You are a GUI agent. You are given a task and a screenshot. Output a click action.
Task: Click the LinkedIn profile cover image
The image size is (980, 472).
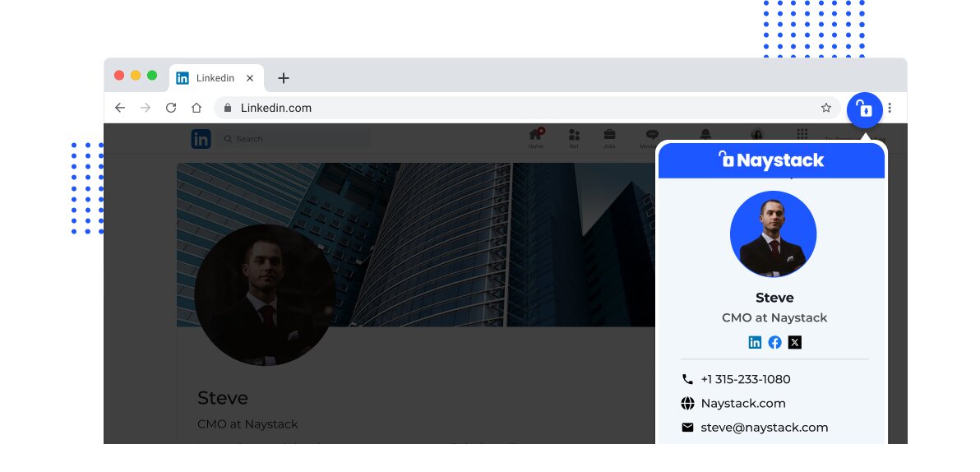416,244
